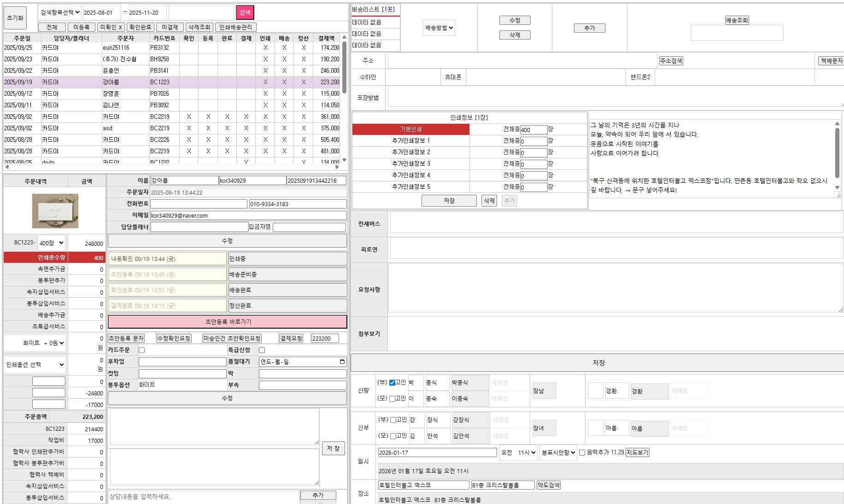Click the order list scroll-up arrow
The width and height of the screenshot is (844, 504).
[x=344, y=37]
